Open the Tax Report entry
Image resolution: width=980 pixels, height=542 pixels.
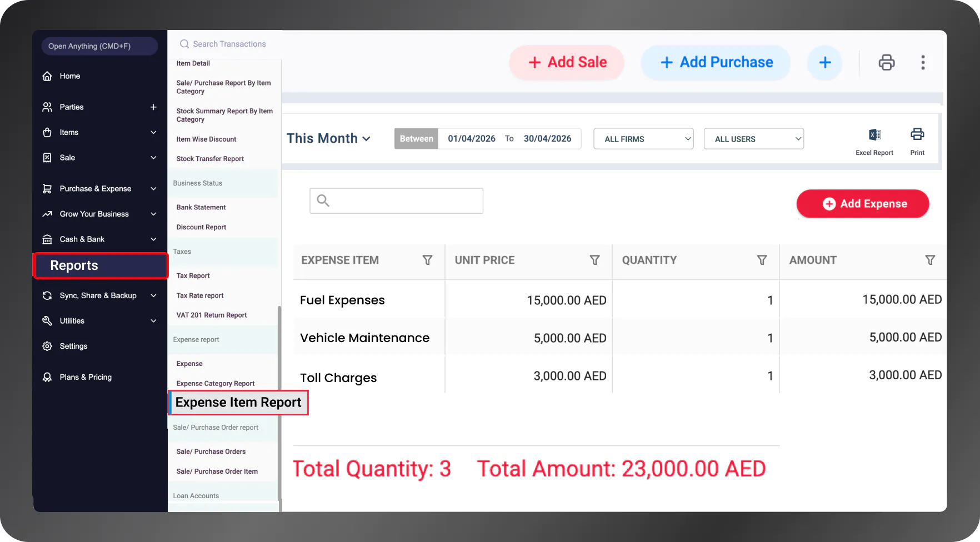coord(193,275)
